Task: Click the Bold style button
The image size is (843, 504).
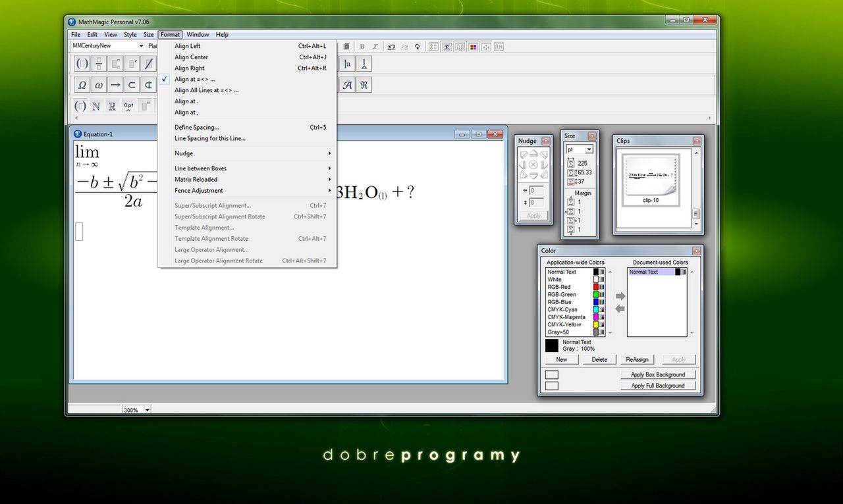Action: click(362, 47)
